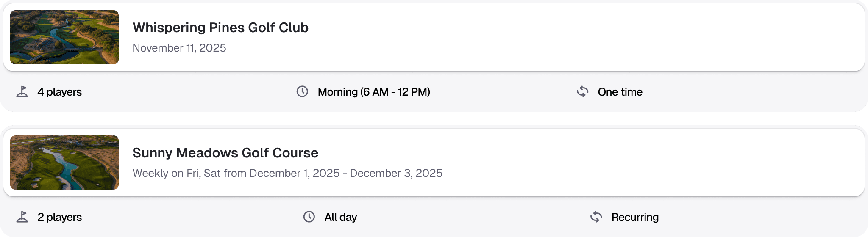Select the Sunny Meadows Golf Course title
868x237 pixels.
coord(225,153)
